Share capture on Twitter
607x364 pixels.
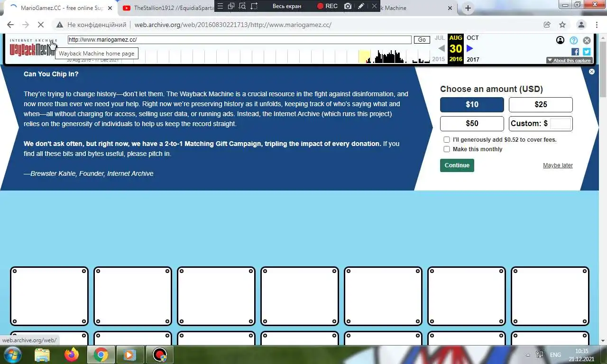click(x=587, y=52)
